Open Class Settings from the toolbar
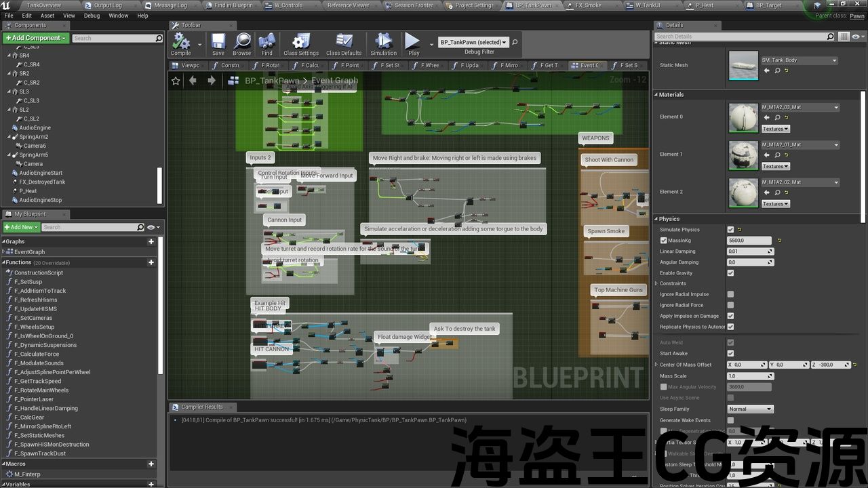The width and height of the screenshot is (868, 488). point(301,43)
